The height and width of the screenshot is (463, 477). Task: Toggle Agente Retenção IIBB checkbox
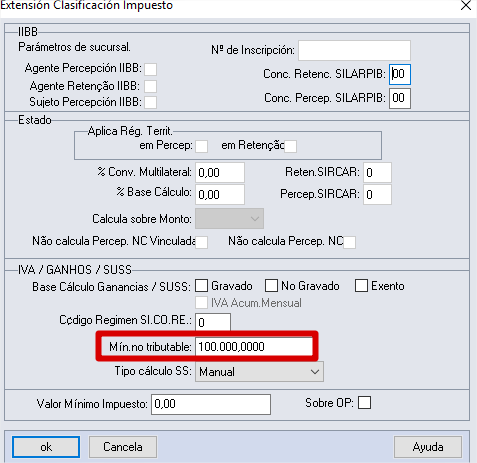(150, 86)
